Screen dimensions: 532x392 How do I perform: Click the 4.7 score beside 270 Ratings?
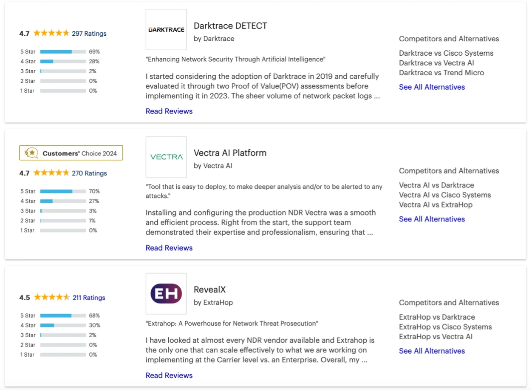click(24, 173)
